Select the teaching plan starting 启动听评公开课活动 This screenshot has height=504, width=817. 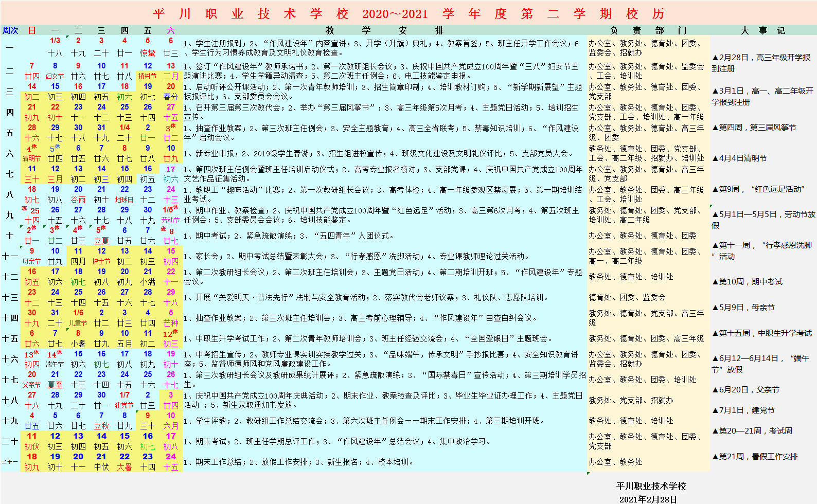[385, 92]
